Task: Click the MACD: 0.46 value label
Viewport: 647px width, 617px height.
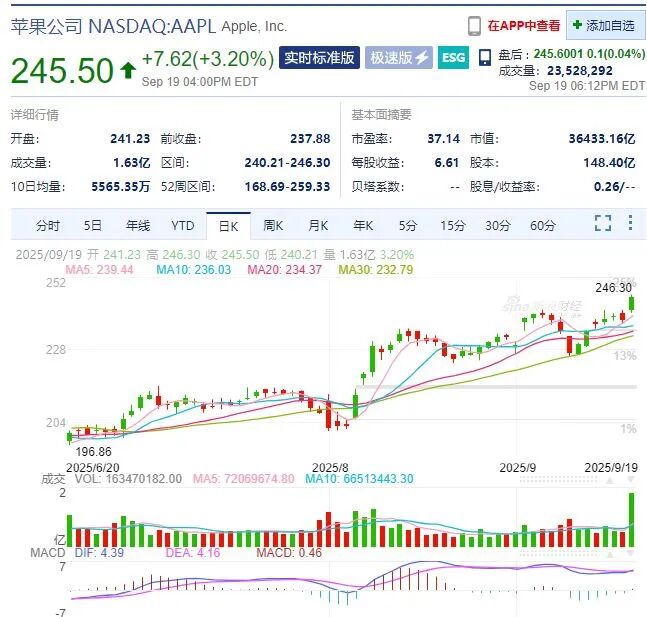Action: tap(289, 553)
